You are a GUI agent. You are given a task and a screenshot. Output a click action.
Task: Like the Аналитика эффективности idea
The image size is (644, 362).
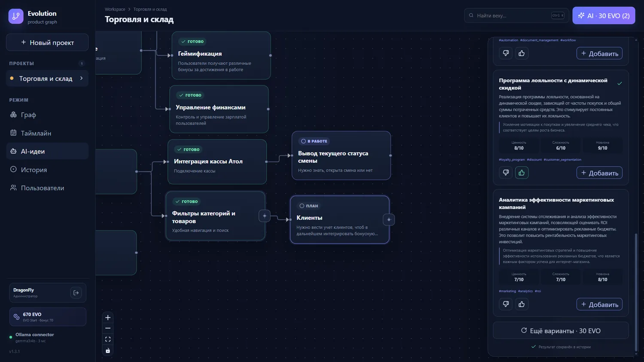[x=522, y=304]
